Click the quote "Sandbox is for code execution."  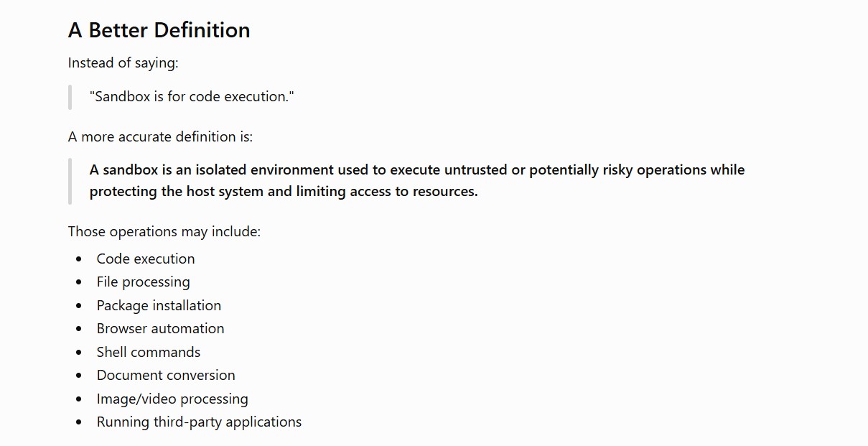pyautogui.click(x=192, y=97)
